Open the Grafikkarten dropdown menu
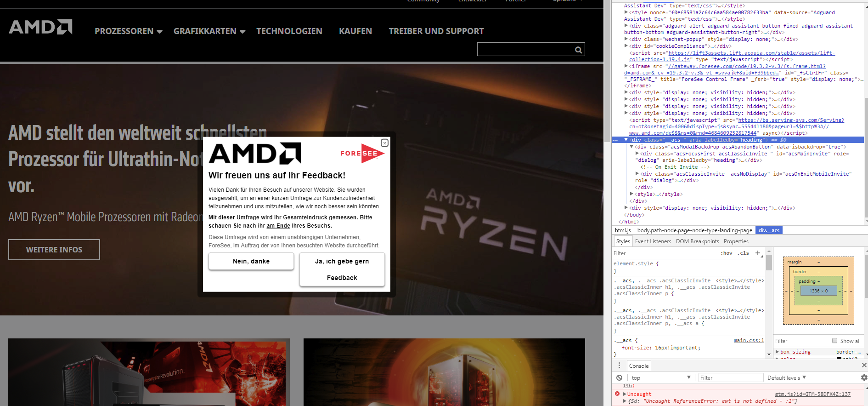 [x=209, y=31]
